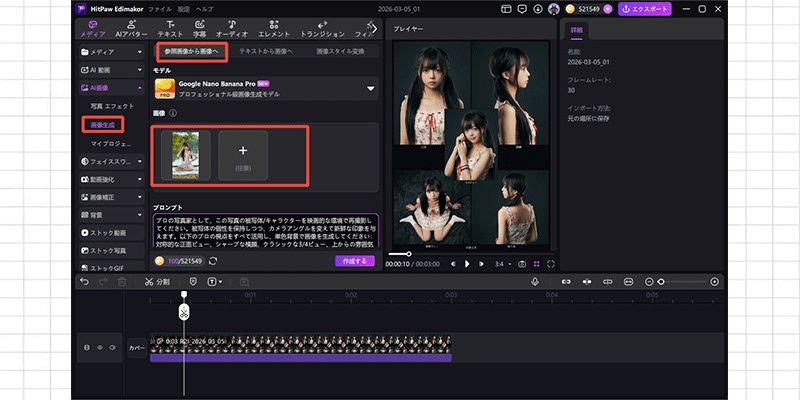Click the refresh icon beside credit count
The height and width of the screenshot is (400, 800).
213,261
